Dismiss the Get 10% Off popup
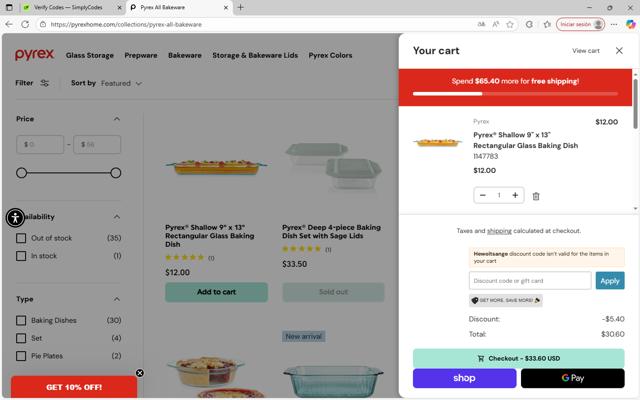 tap(140, 373)
